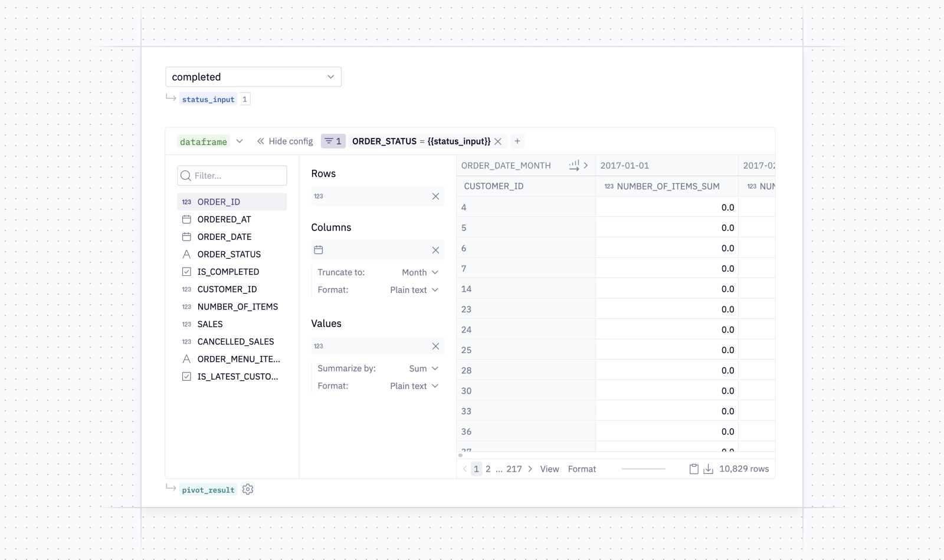Open Truncate to Month dropdown
Image resolution: width=944 pixels, height=560 pixels.
pos(420,272)
